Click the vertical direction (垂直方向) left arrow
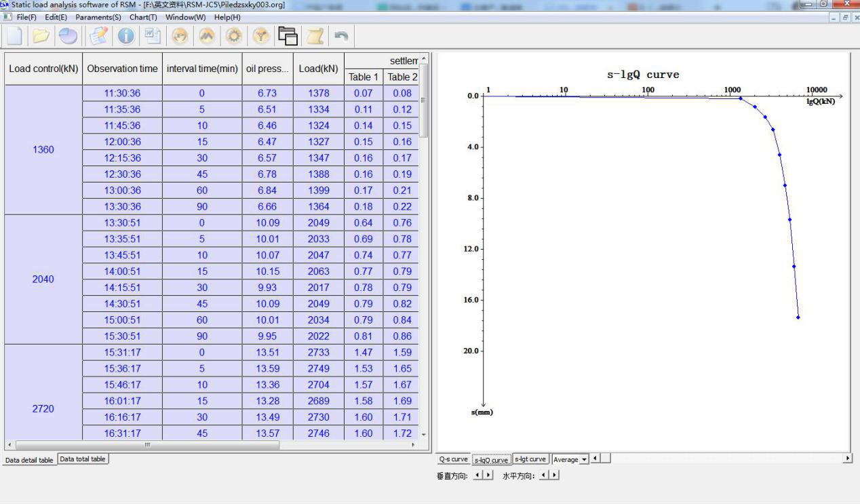Screen dimensions: 860x504 tap(477, 476)
